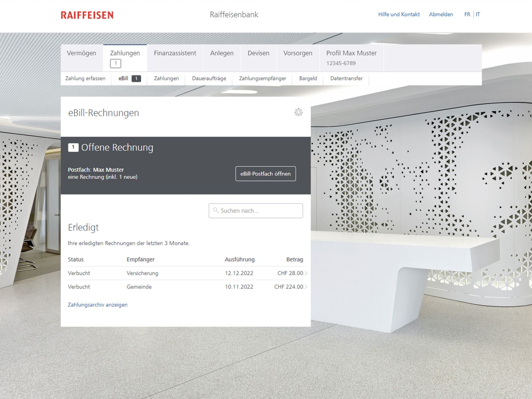Open eBill settings gear icon
The width and height of the screenshot is (532, 399).
[x=298, y=112]
